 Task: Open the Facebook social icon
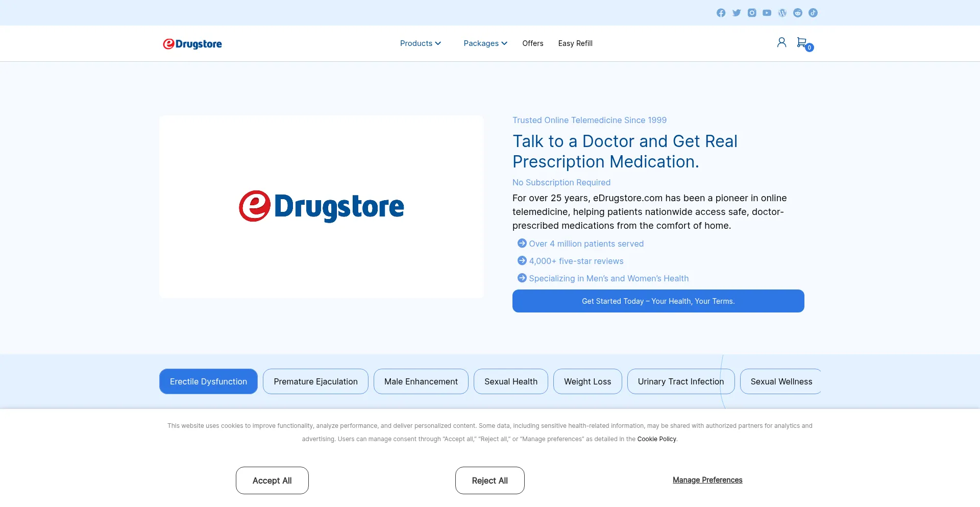[x=721, y=13]
